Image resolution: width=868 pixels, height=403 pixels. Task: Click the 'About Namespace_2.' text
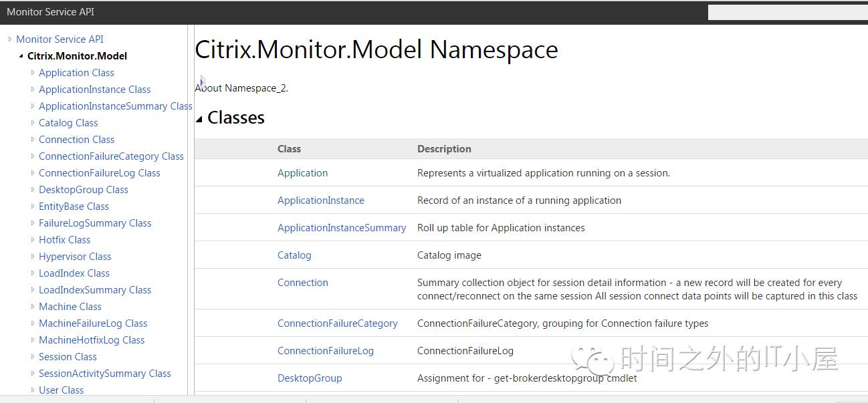(x=241, y=88)
